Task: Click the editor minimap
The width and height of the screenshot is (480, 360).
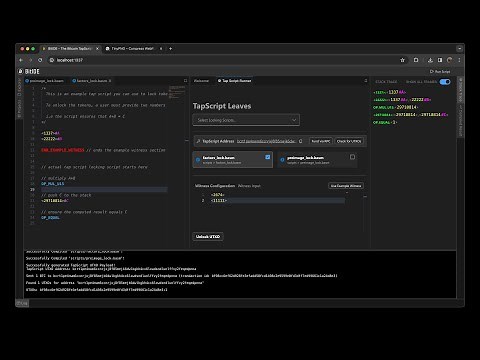Action: pyautogui.click(x=177, y=92)
